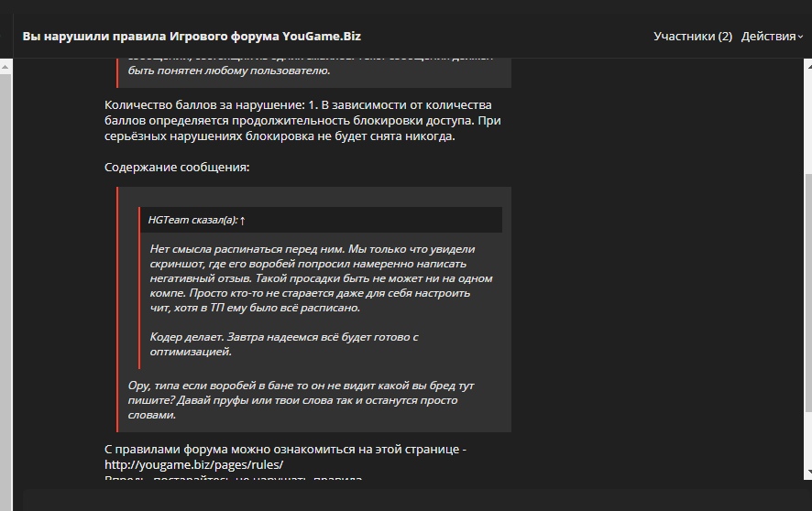The height and width of the screenshot is (511, 812).
Task: Click conversation title 'Вы нарушили правила Игрового форума YouGame.Biz'
Action: 192,37
